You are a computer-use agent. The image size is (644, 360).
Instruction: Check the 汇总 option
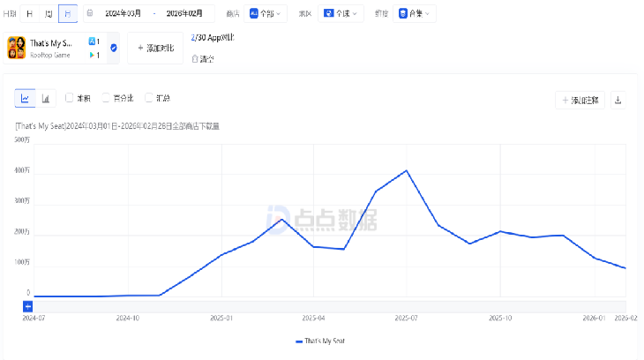(150, 98)
